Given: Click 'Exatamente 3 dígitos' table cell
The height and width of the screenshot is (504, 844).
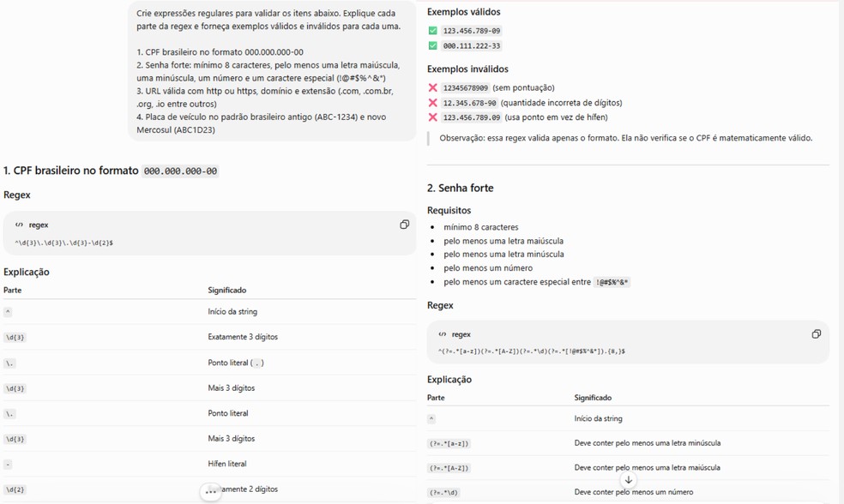Looking at the screenshot, I should (x=243, y=337).
